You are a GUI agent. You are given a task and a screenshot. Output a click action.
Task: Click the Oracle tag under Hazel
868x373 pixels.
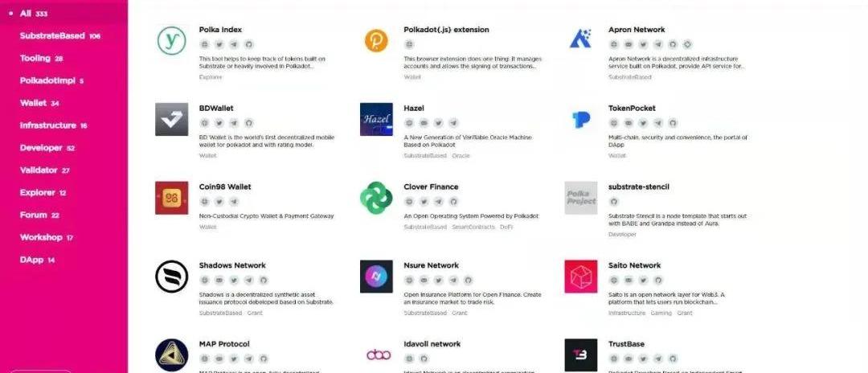(461, 155)
